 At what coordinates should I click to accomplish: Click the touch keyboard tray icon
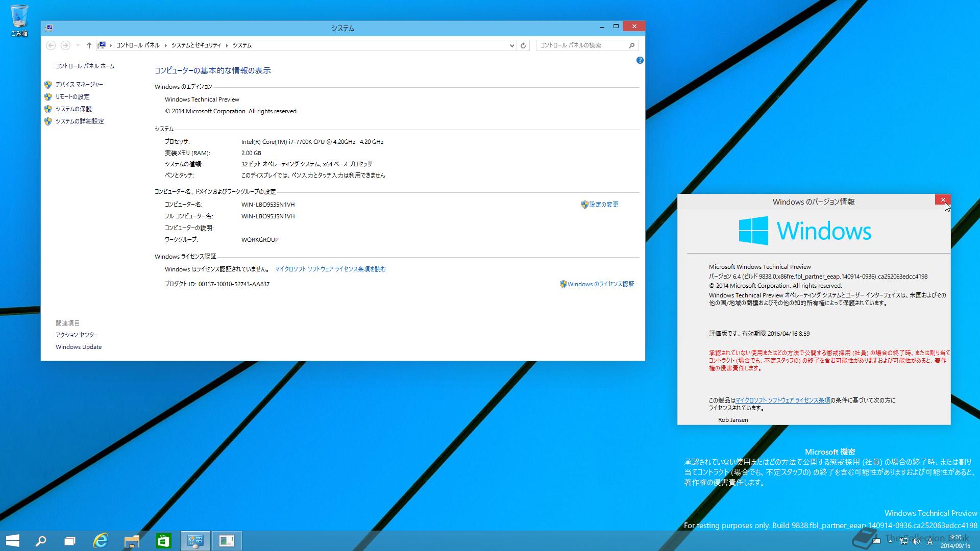[x=876, y=541]
